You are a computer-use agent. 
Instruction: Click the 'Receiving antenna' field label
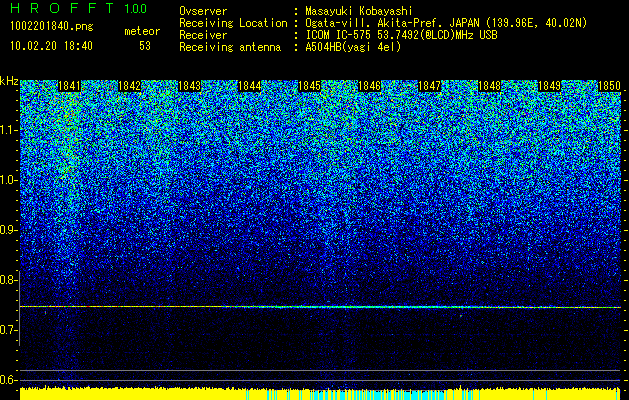coord(230,47)
